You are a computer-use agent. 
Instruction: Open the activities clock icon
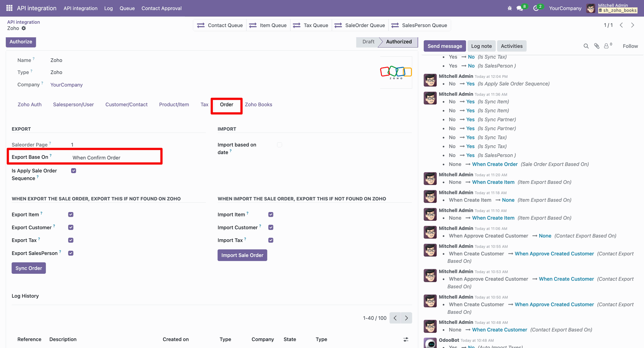pyautogui.click(x=536, y=8)
